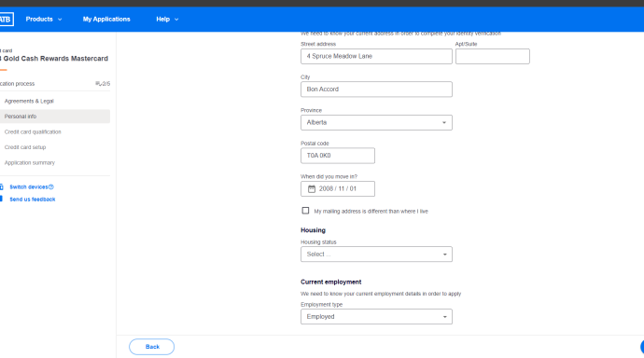Check mailing address is different checkbox

point(305,211)
